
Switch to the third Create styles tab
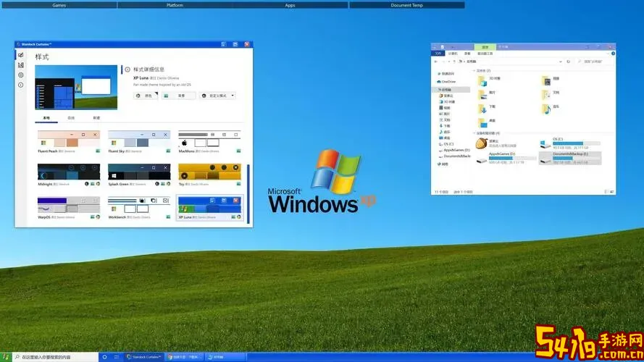coord(96,118)
